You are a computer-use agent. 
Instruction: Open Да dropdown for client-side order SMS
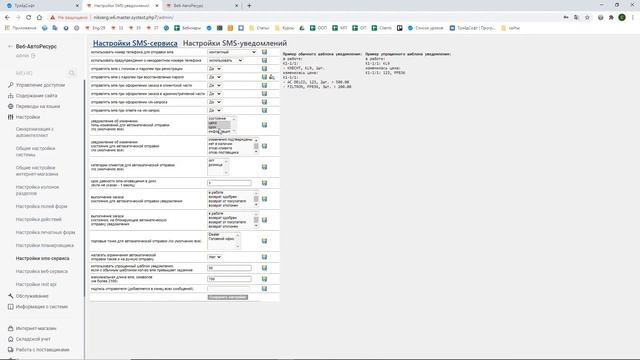tap(215, 85)
